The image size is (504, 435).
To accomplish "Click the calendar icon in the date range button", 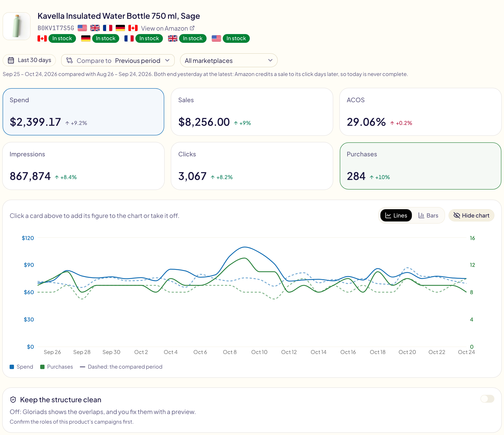I will (11, 60).
